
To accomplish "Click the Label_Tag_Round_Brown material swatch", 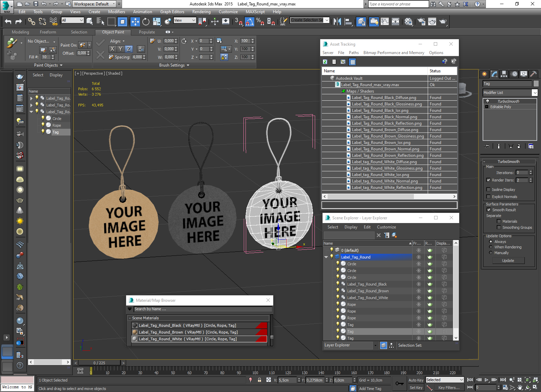I will click(x=135, y=332).
